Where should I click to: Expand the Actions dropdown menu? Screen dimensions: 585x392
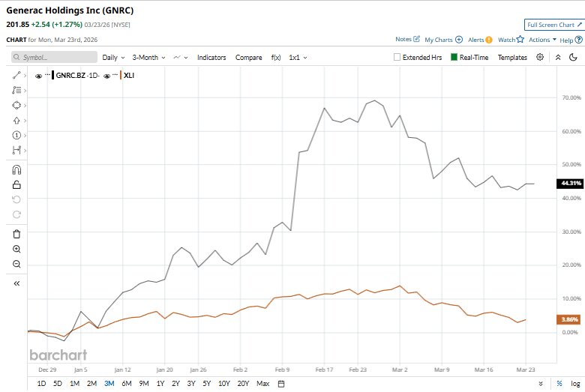tap(542, 40)
